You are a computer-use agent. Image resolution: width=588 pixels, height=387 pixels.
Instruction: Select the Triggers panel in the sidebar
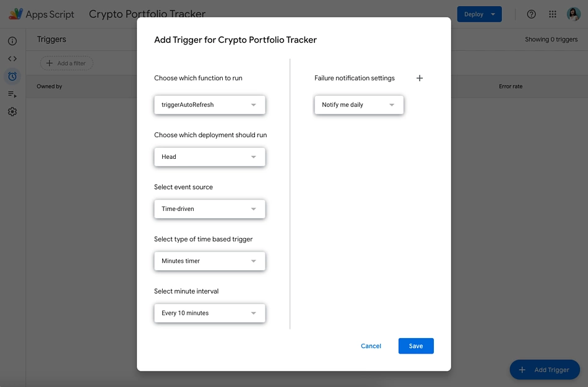12,76
